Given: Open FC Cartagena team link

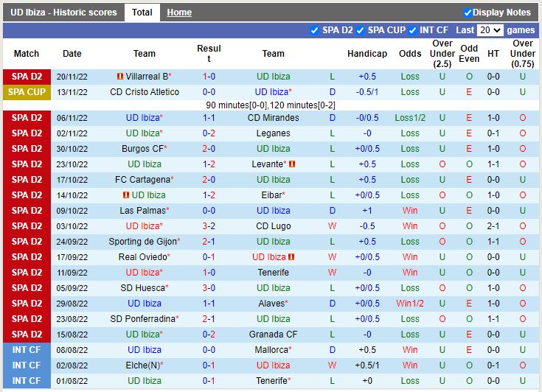Looking at the screenshot, I should [x=142, y=180].
